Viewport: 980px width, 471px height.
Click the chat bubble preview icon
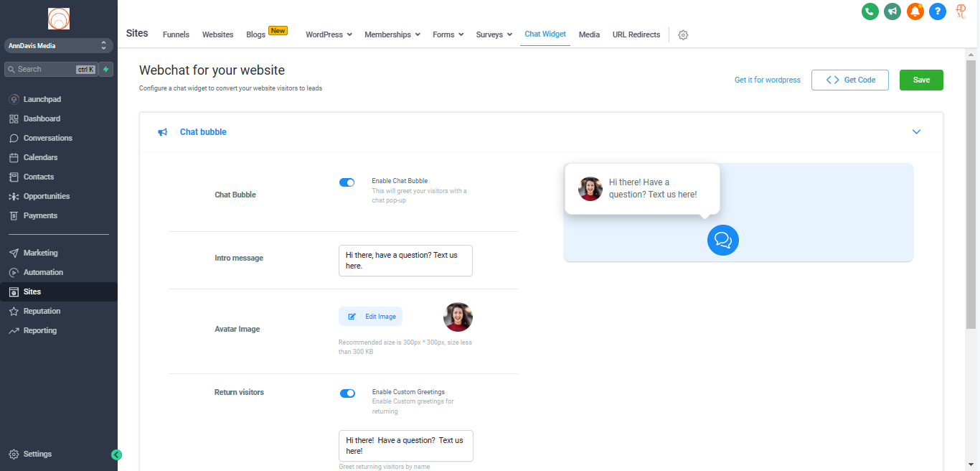point(722,240)
